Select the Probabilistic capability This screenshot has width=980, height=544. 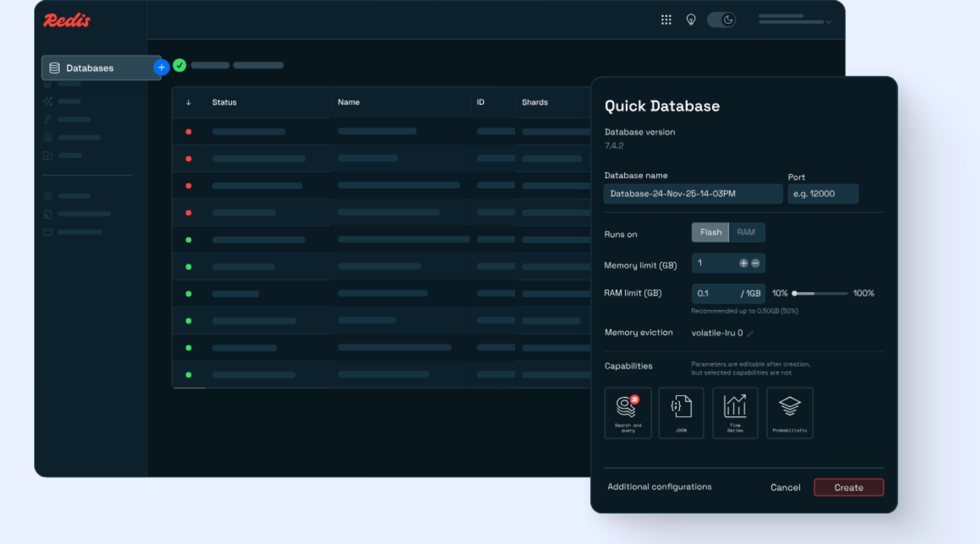click(x=789, y=413)
